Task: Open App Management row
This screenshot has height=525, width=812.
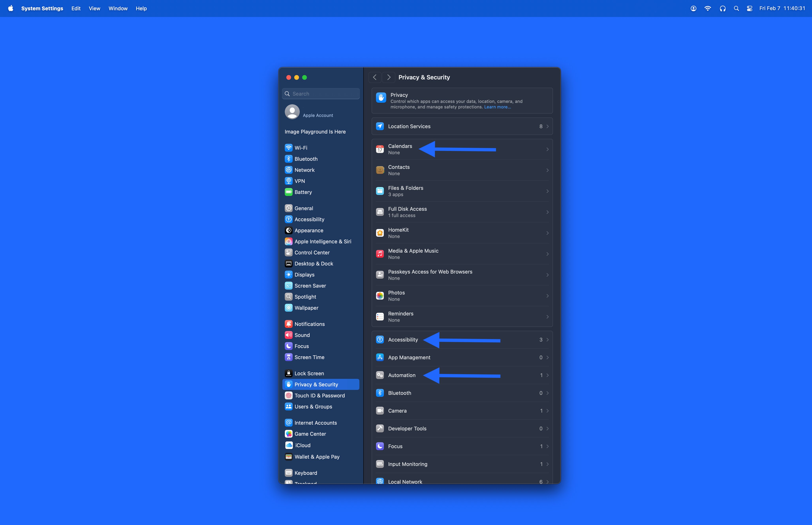Action: pos(462,357)
